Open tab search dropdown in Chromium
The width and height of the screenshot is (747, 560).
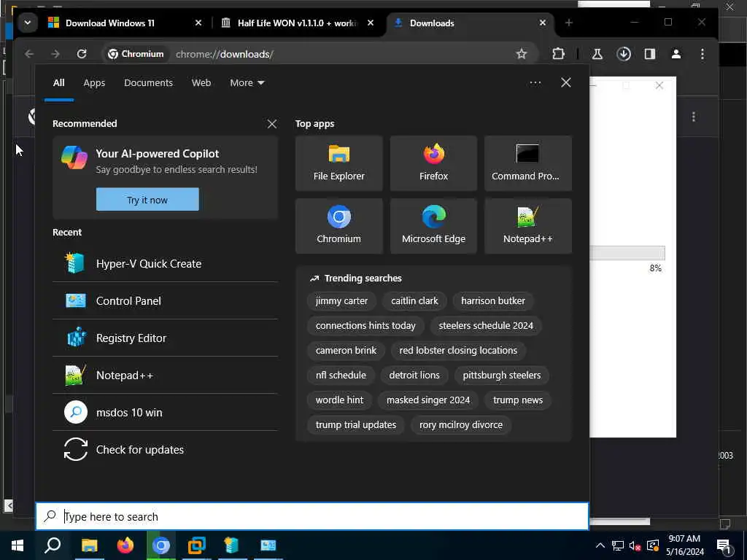(28, 23)
